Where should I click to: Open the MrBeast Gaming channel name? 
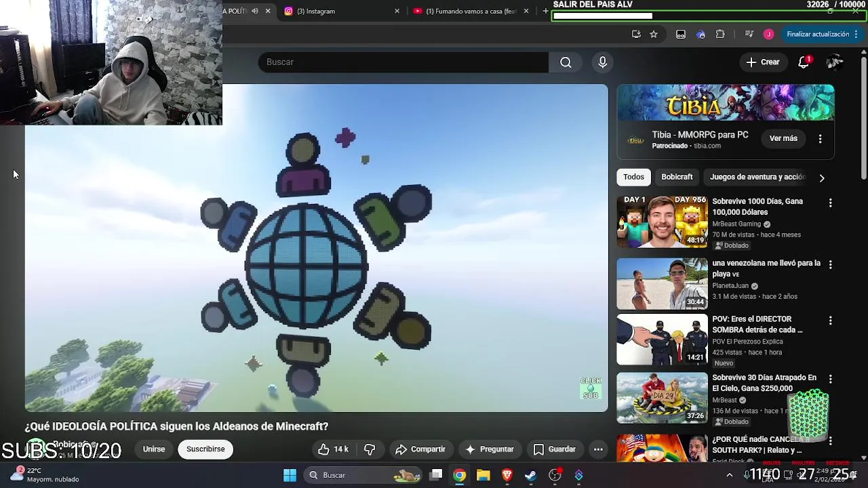(x=736, y=224)
